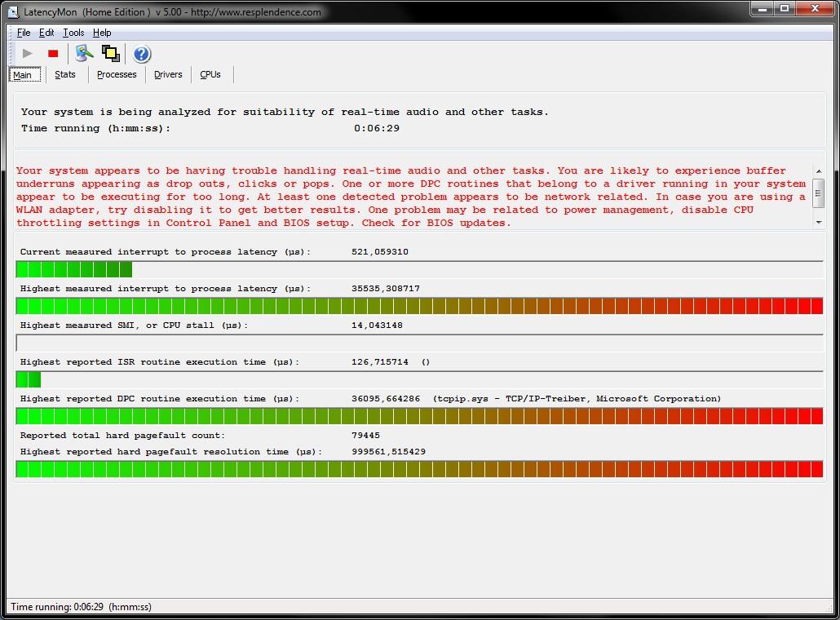Open the File menu
Image resolution: width=840 pixels, height=620 pixels.
24,33
